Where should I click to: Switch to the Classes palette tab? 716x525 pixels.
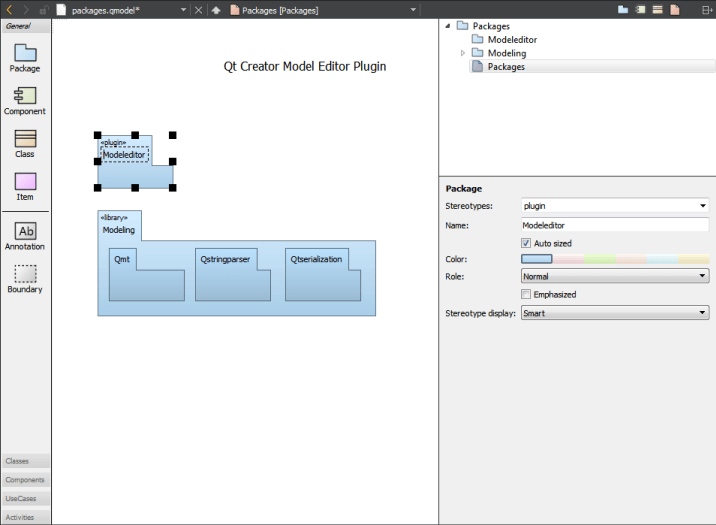tap(26, 461)
